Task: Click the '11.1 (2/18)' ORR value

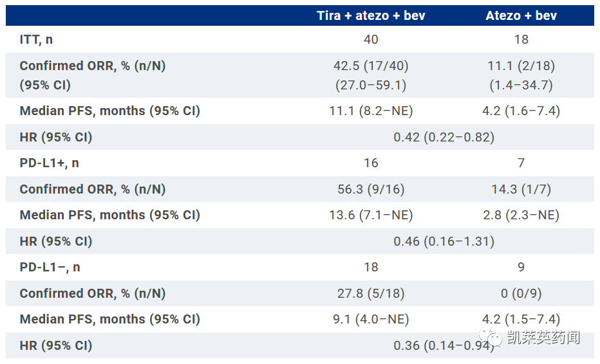Action: tap(521, 66)
